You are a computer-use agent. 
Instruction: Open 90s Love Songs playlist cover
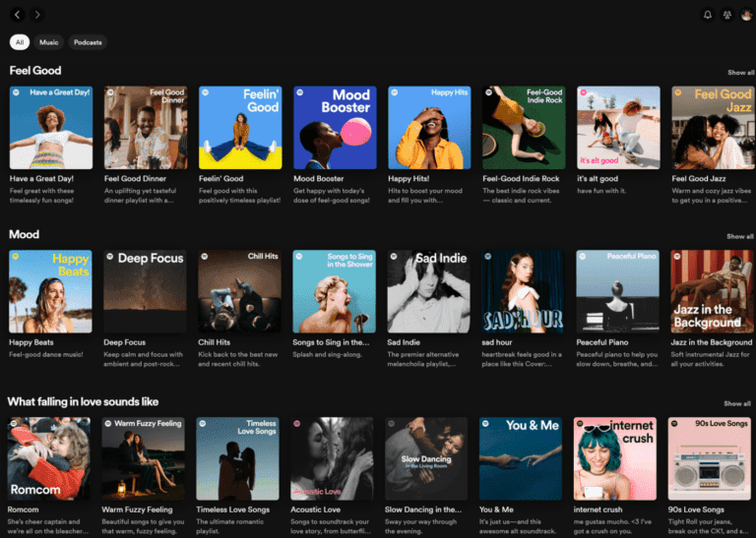point(709,458)
